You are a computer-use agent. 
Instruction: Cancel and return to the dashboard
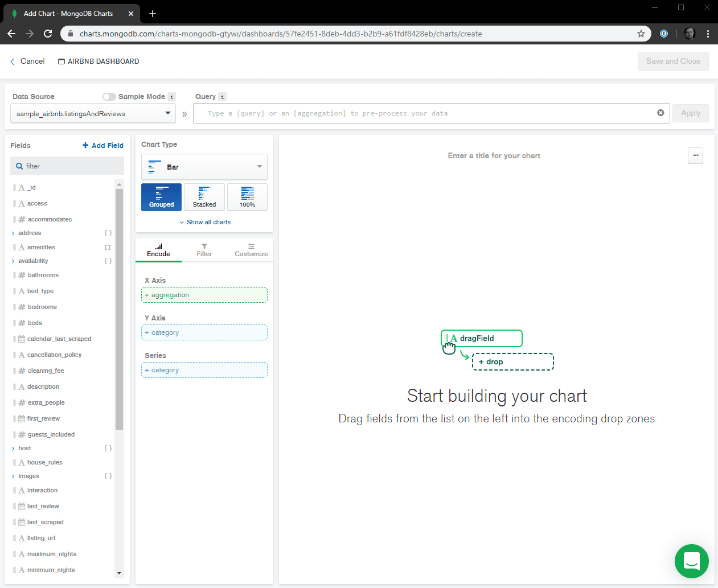click(x=27, y=61)
